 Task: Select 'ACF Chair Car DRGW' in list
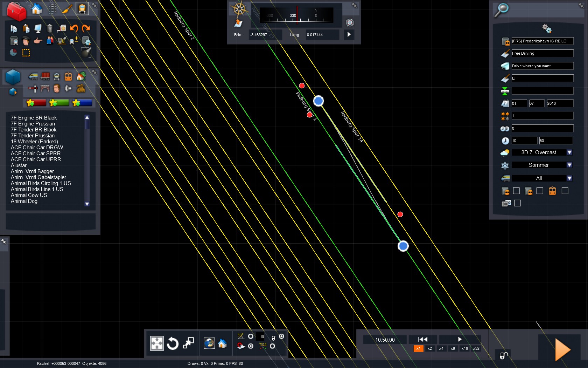[x=37, y=148]
